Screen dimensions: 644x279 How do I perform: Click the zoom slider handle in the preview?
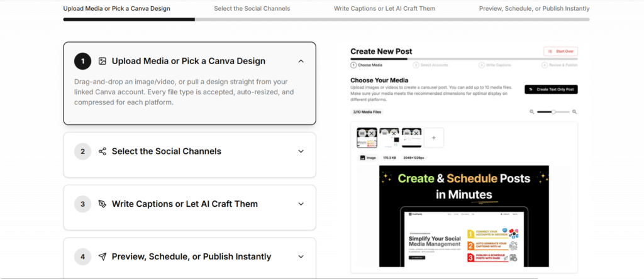pyautogui.click(x=553, y=112)
